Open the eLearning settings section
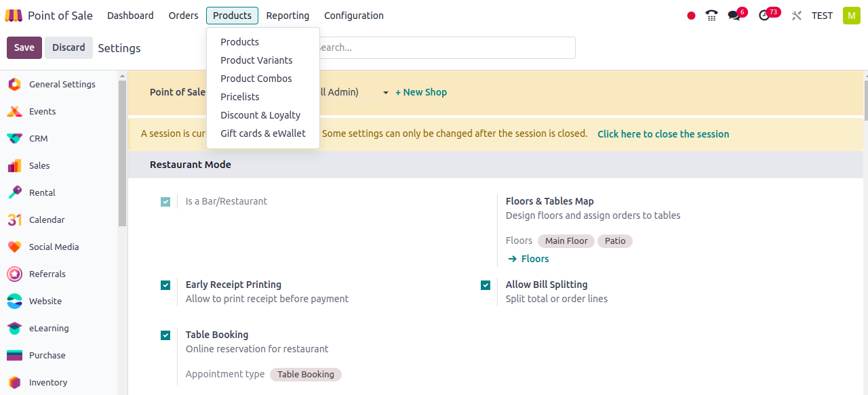868x395 pixels. point(59,329)
